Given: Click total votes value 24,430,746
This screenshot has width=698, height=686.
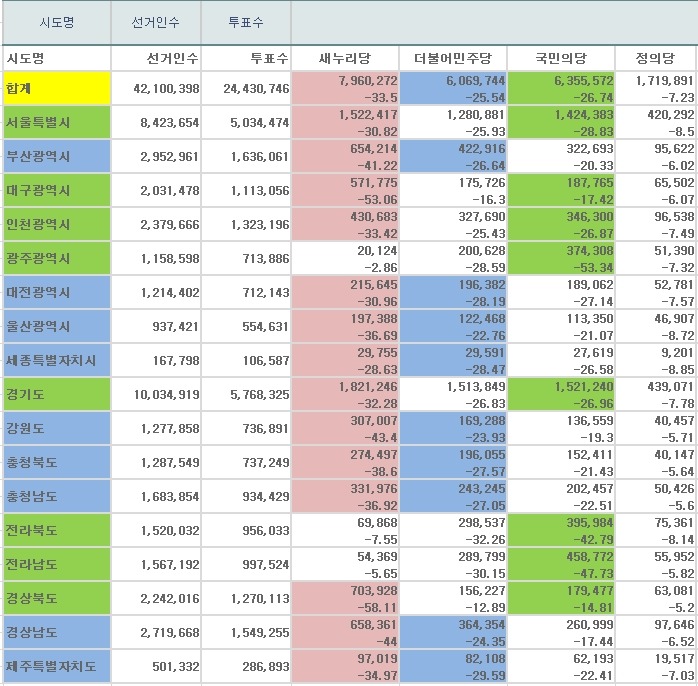Looking at the screenshot, I should pyautogui.click(x=256, y=89).
